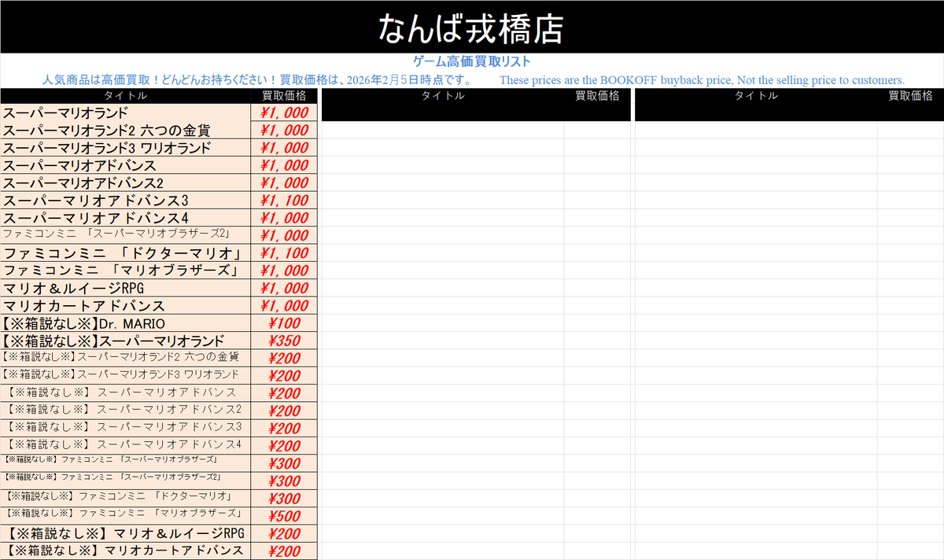This screenshot has width=944, height=560.
Task: Select 【※箱説なし※】スーパーマリオアドバンス2 title cell
Action: click(x=126, y=411)
